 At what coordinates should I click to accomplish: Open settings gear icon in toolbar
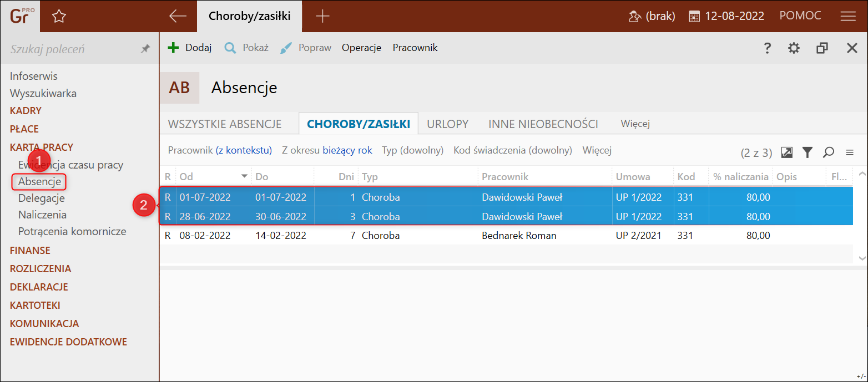pos(794,48)
